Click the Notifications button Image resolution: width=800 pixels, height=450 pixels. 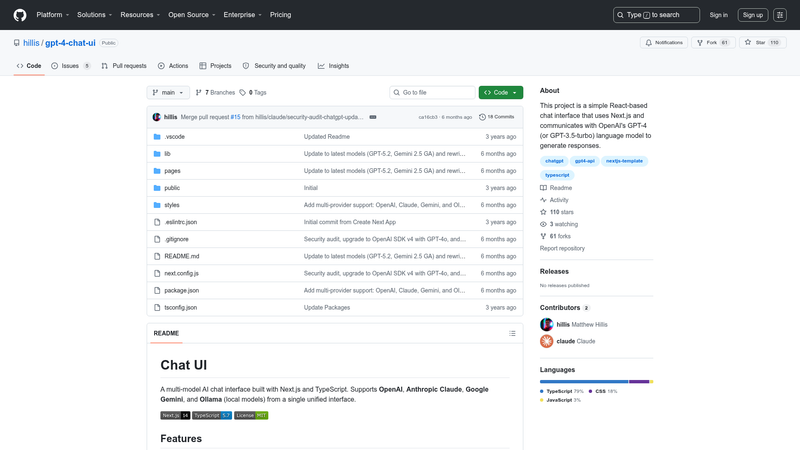pyautogui.click(x=664, y=42)
